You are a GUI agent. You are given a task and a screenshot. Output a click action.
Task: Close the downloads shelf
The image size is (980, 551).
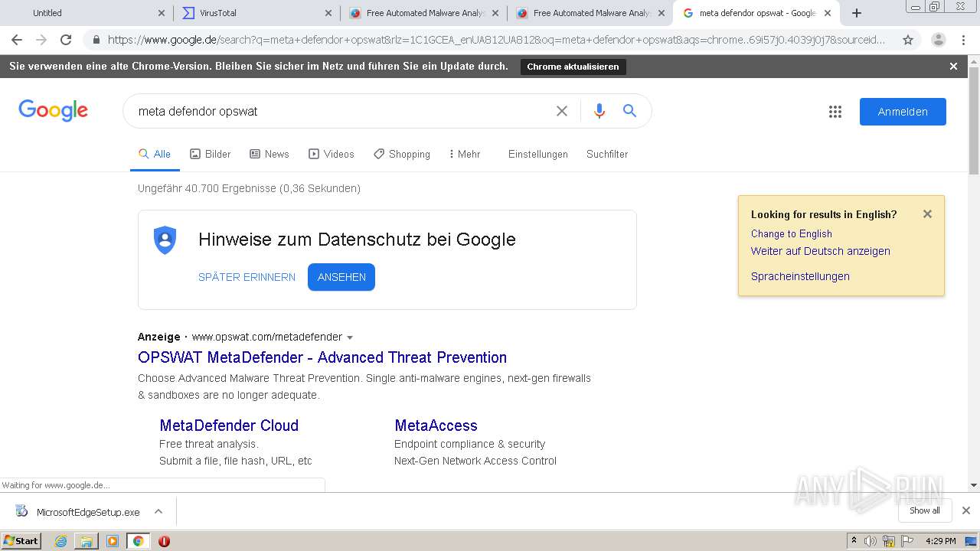pos(966,510)
